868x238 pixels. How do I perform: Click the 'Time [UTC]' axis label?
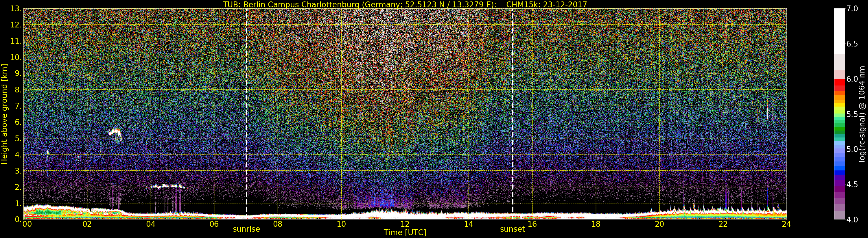tap(405, 233)
